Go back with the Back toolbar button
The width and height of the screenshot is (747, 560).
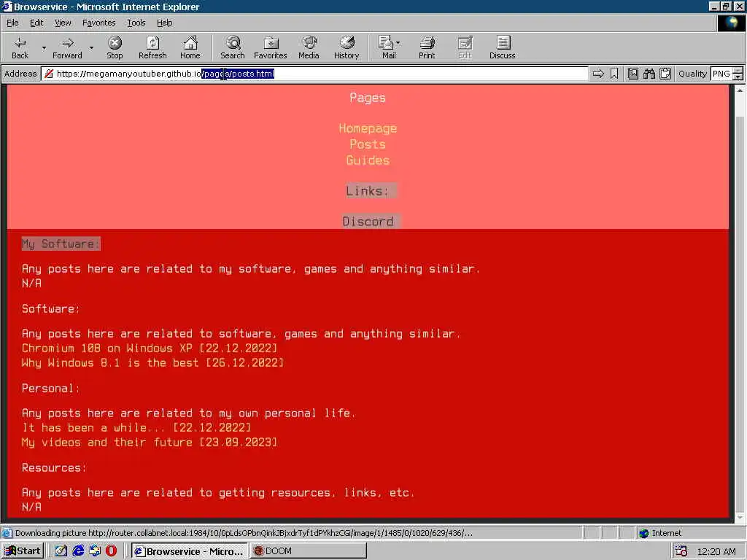(20, 47)
